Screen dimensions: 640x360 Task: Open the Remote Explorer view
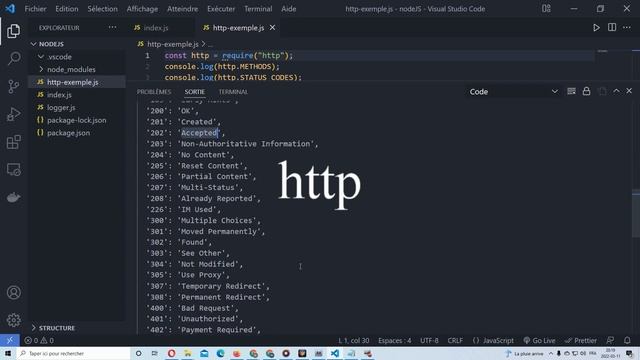click(13, 169)
